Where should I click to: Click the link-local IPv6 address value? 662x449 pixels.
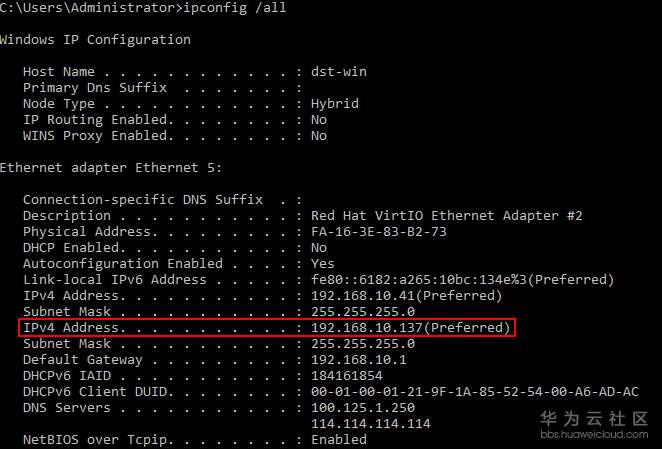[463, 280]
